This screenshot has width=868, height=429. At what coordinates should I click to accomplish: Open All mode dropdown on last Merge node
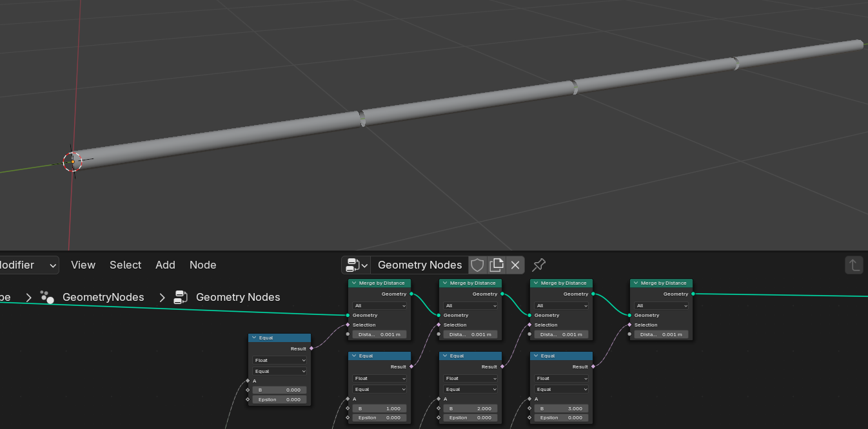pos(661,305)
